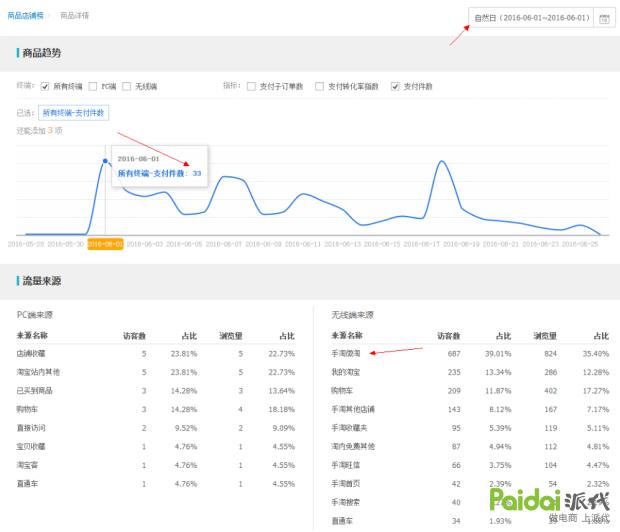Select the 手淘搜索 source row
This screenshot has height=532, width=620.
point(470,502)
